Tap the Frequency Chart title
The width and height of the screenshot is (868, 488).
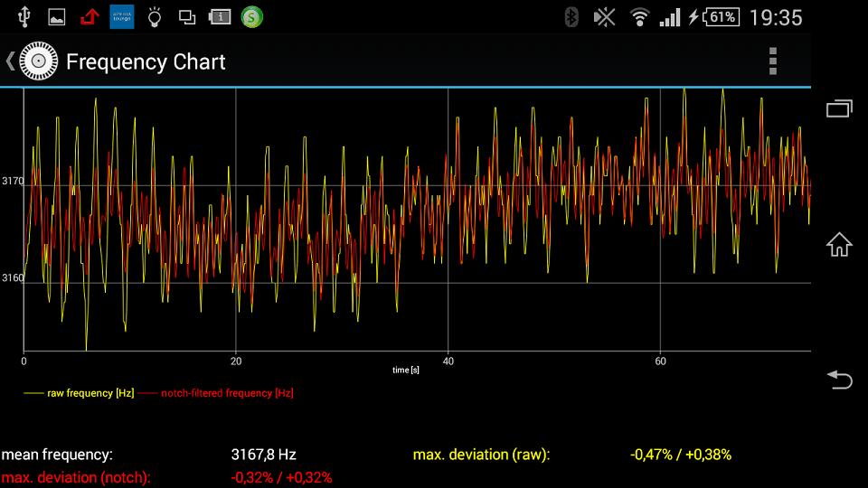coord(146,61)
